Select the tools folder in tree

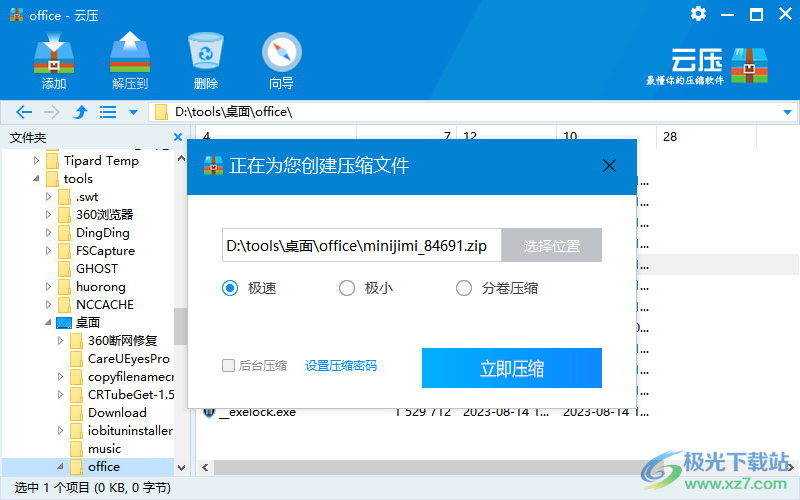tap(78, 179)
